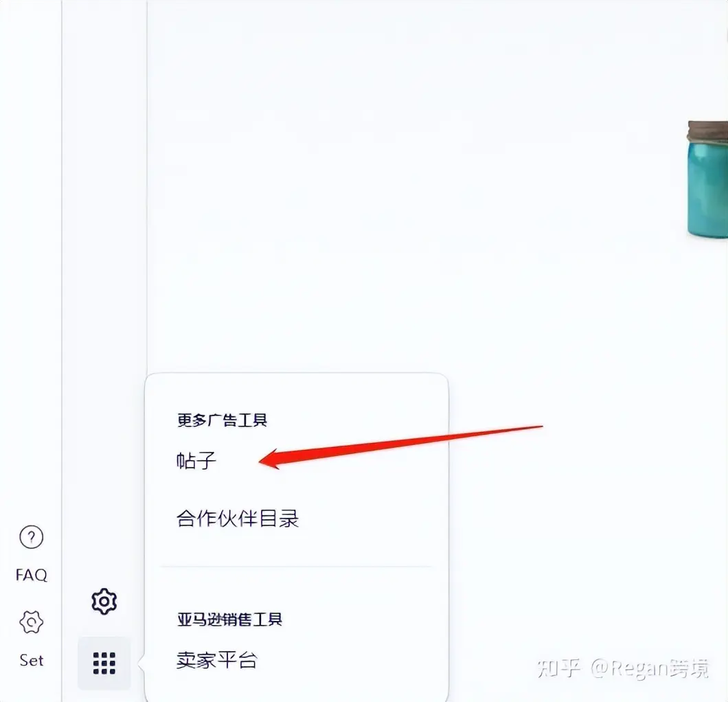Viewport: 728px width, 702px height.
Task: Open 合作伙伴目录 from the popup menu
Action: [x=237, y=518]
